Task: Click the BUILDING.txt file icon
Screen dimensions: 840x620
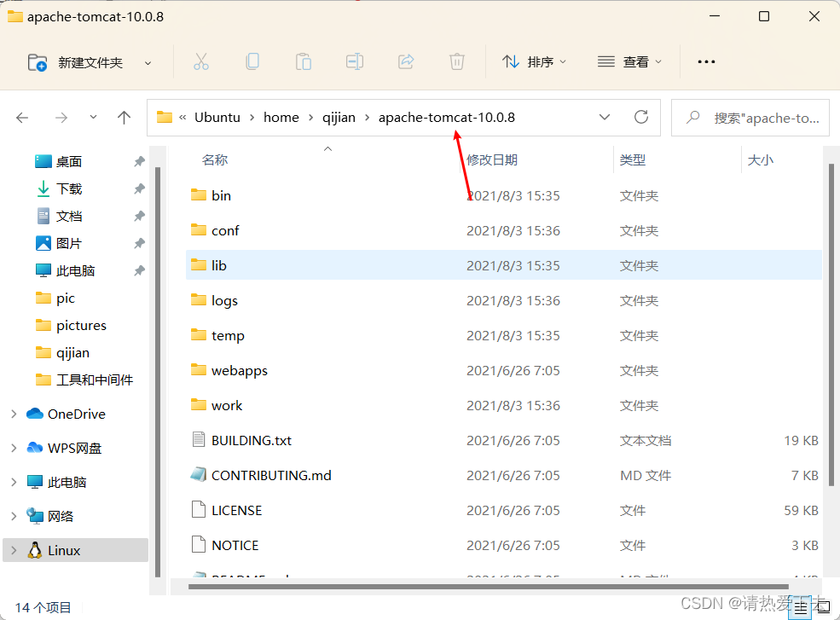Action: 198,440
